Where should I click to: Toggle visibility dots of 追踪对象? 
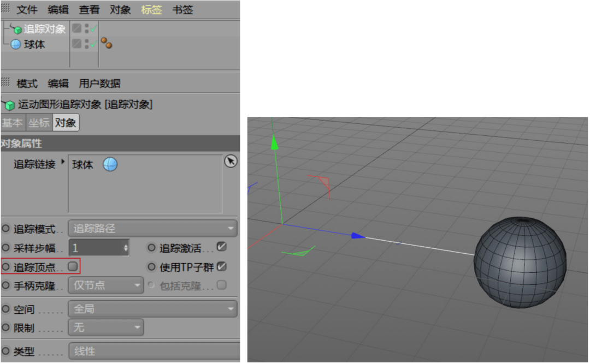point(86,28)
